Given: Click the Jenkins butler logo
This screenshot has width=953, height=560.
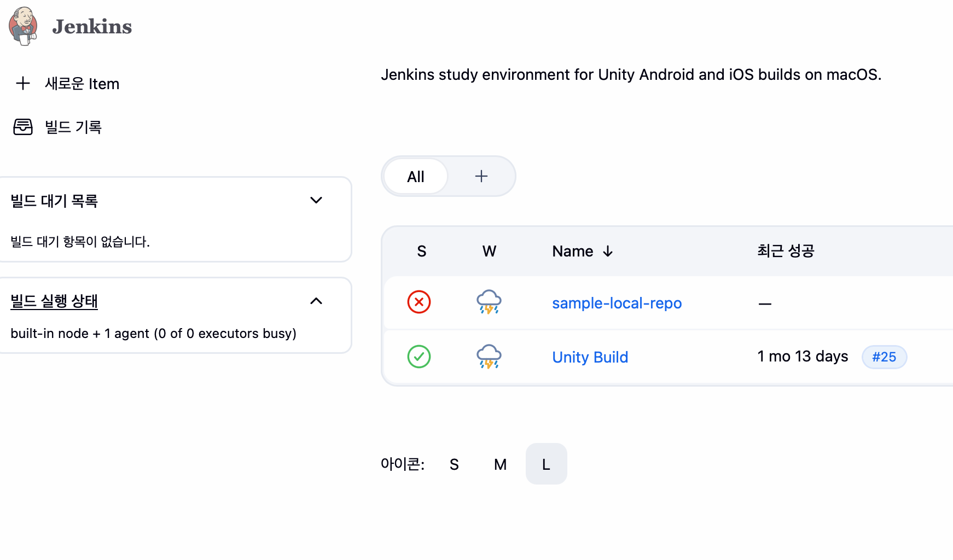Looking at the screenshot, I should click(x=23, y=26).
